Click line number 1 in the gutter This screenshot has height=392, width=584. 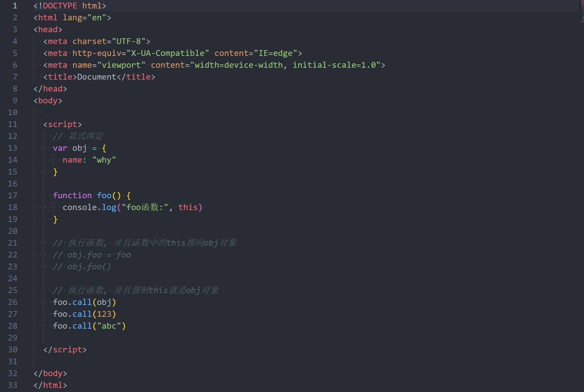tap(15, 6)
